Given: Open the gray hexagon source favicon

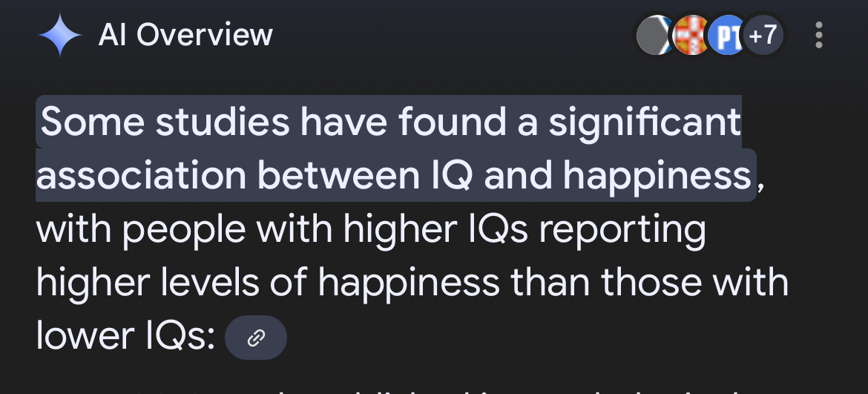Looking at the screenshot, I should [x=654, y=36].
